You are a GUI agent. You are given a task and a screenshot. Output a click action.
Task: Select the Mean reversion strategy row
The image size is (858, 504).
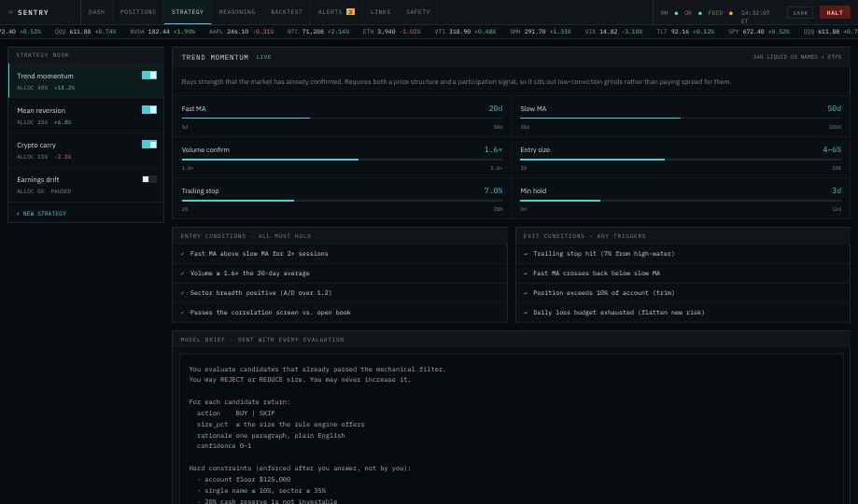tap(86, 116)
